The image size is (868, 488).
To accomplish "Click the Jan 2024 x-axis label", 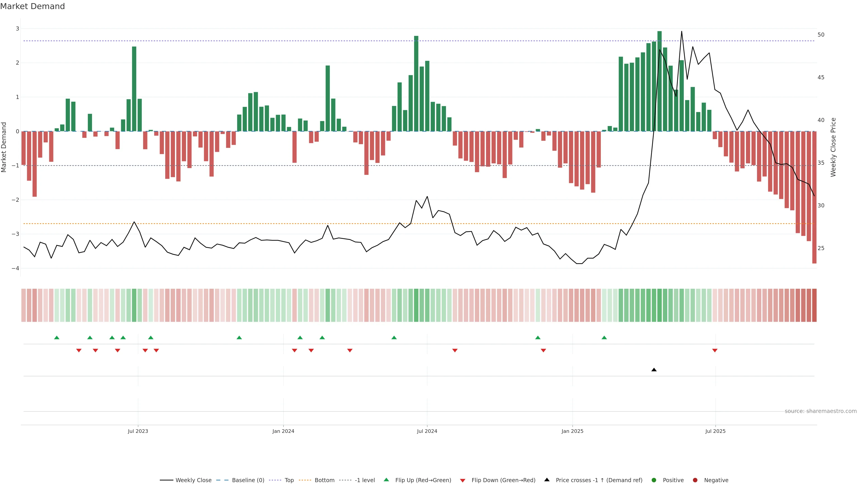I will pos(283,431).
